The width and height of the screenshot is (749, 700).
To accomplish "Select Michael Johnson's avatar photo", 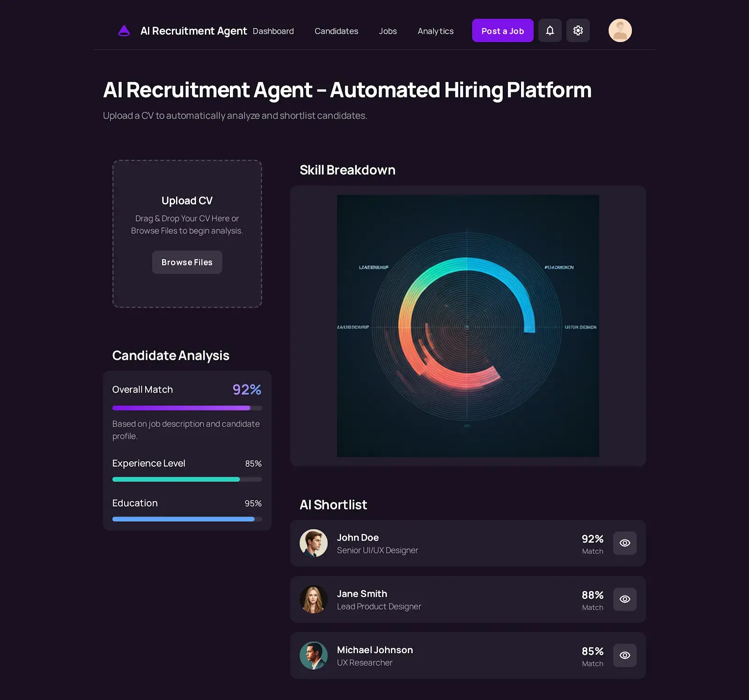I will pyautogui.click(x=314, y=656).
